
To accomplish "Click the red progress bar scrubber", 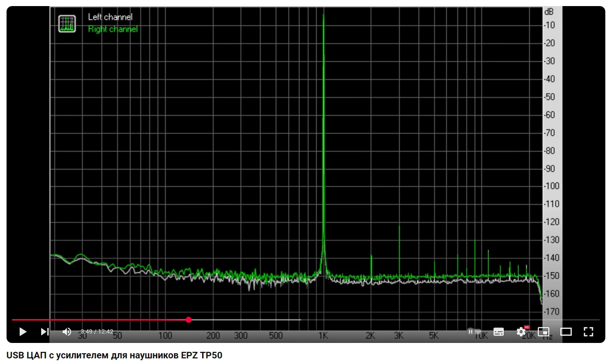I will [x=189, y=320].
